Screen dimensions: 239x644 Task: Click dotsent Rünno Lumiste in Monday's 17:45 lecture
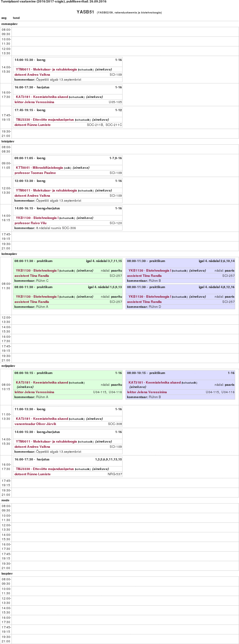(32, 125)
